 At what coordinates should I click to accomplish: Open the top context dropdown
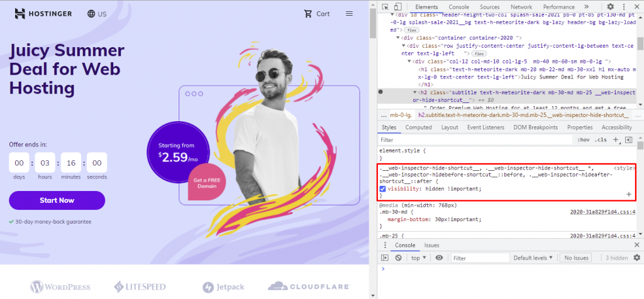(x=418, y=258)
